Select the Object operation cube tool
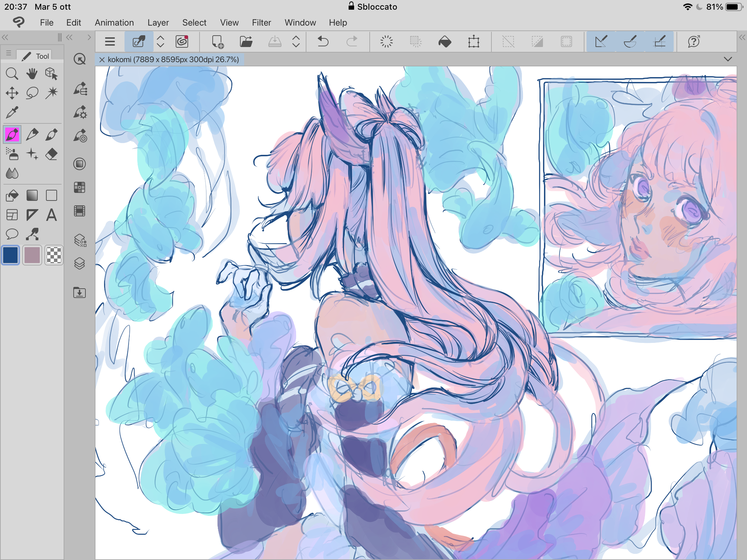The width and height of the screenshot is (747, 560). pyautogui.click(x=52, y=74)
